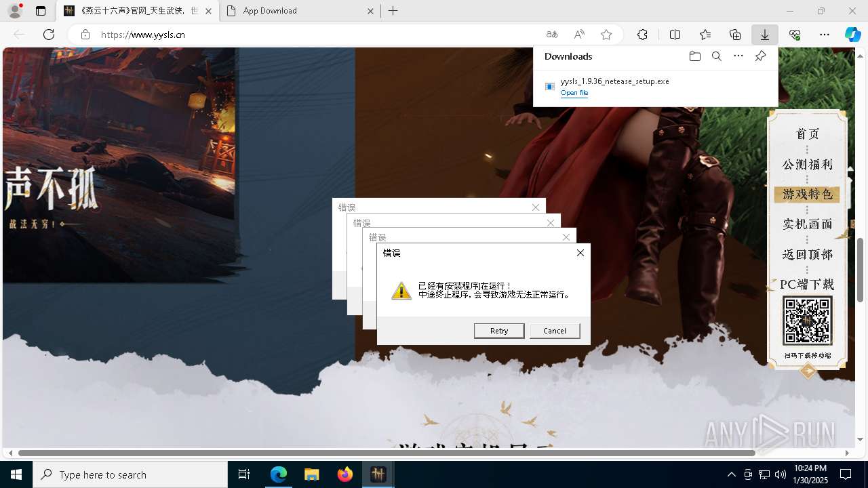Close the 燕云十六声 tab
This screenshot has width=868, height=488.
click(209, 11)
